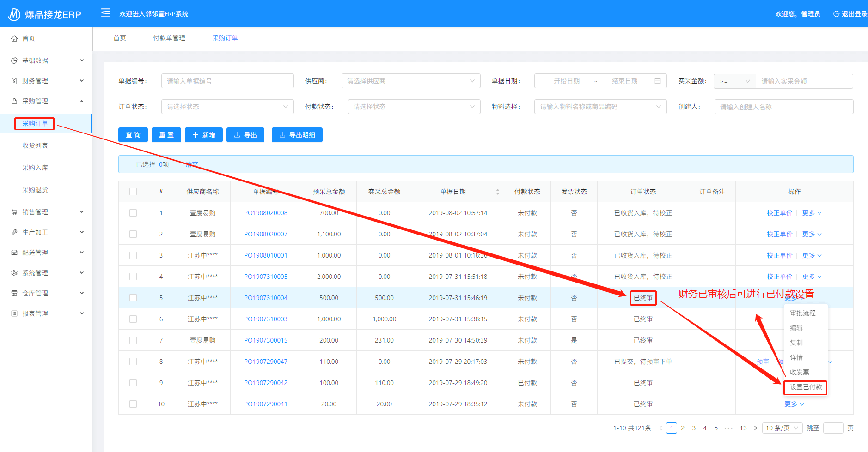
Task: Click the 报表管理 sidebar icon
Action: coord(14,313)
